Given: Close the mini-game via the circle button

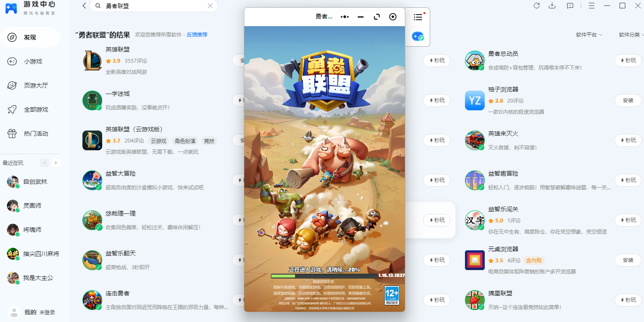Looking at the screenshot, I should coord(393,17).
